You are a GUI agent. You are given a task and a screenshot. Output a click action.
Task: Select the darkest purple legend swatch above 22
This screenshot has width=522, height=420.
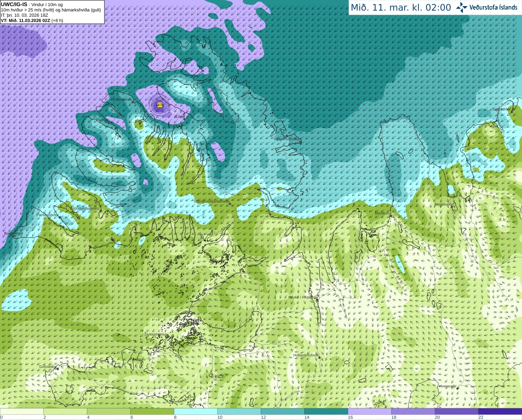coord(500,411)
